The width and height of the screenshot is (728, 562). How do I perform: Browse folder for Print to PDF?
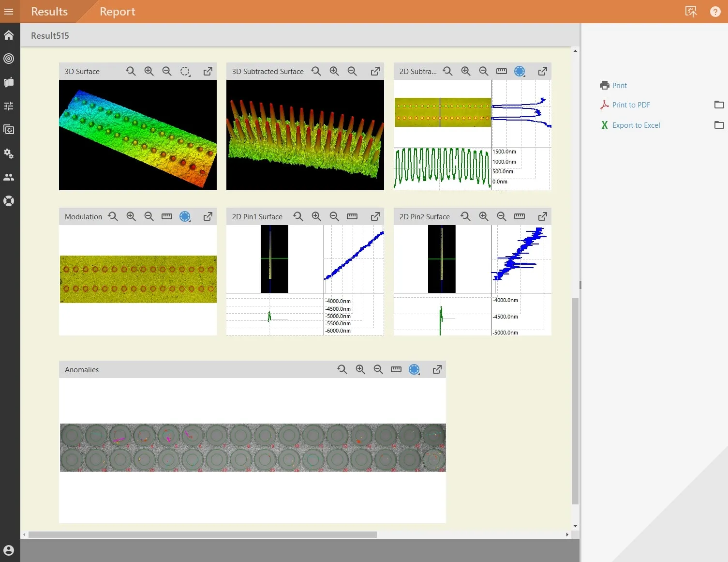pyautogui.click(x=719, y=105)
